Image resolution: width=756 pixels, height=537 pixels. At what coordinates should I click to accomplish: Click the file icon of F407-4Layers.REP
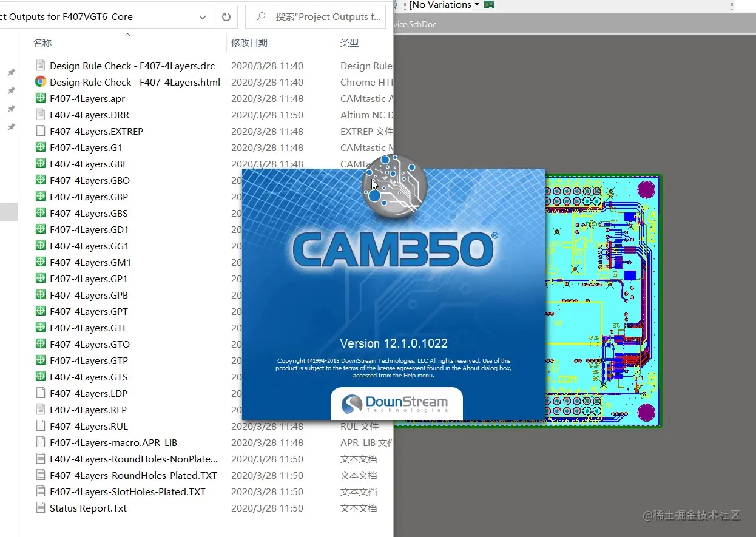[41, 410]
